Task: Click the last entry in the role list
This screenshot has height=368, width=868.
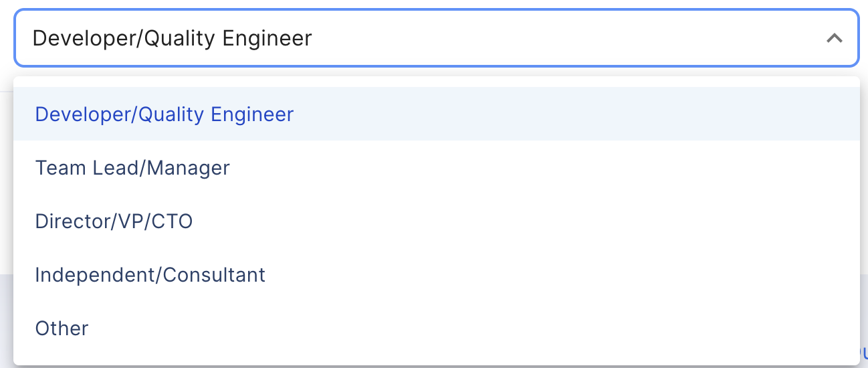Action: point(62,328)
